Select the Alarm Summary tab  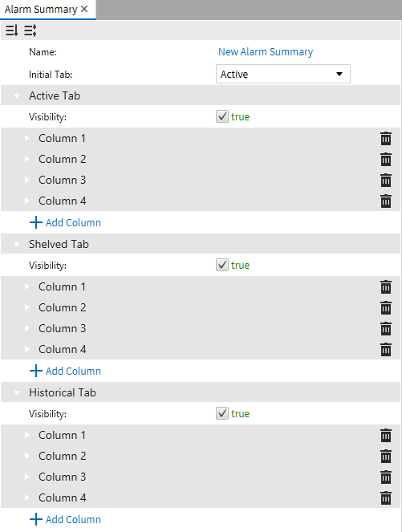[41, 9]
